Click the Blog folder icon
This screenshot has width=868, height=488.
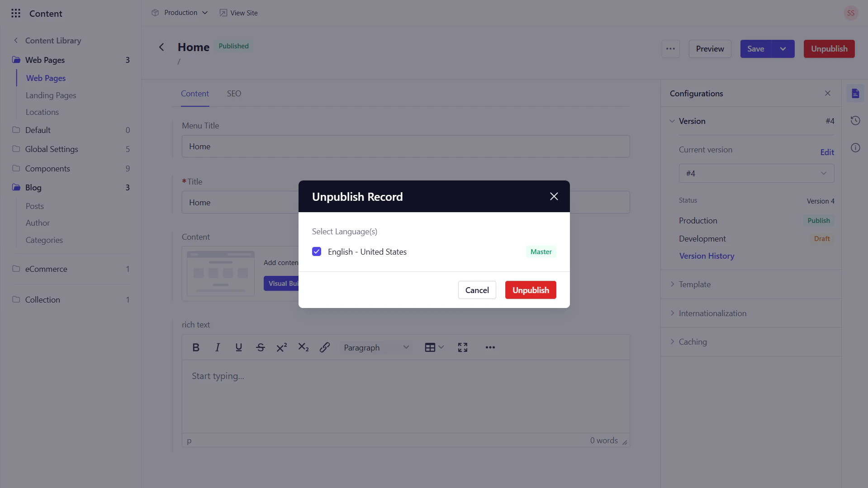16,187
